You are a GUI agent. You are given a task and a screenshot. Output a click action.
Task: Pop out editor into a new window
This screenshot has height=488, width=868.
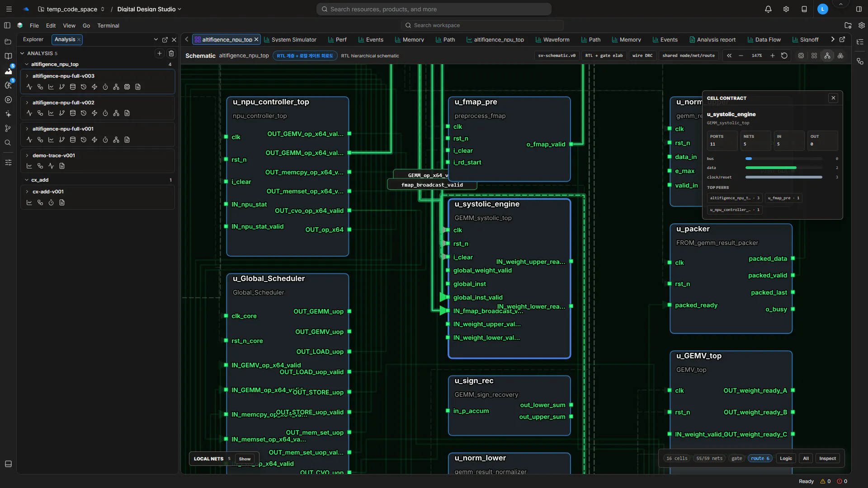[x=842, y=40]
